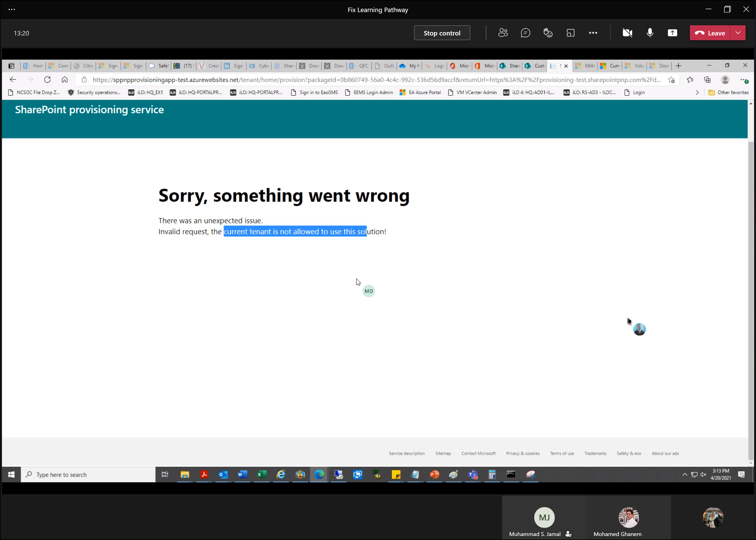Click the browser home button

(64, 80)
